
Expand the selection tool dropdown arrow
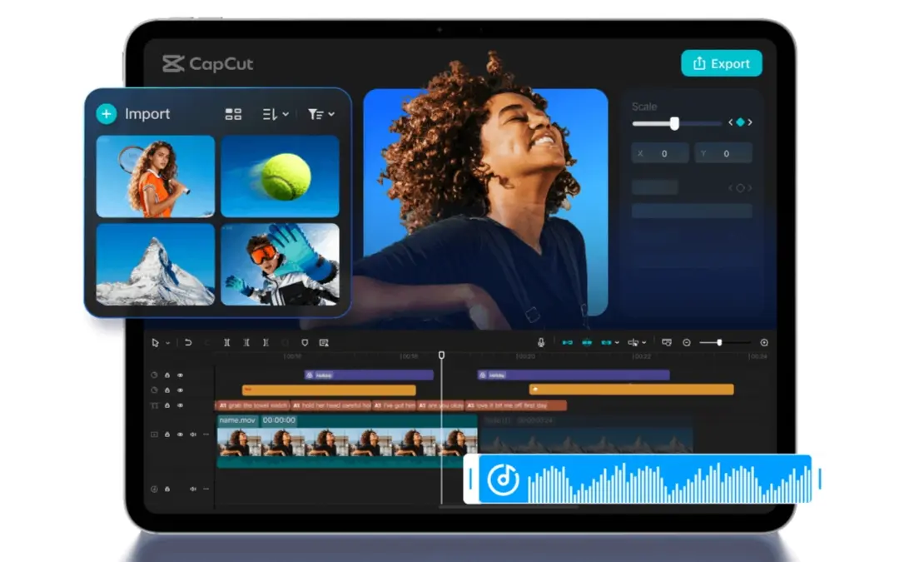pos(167,342)
